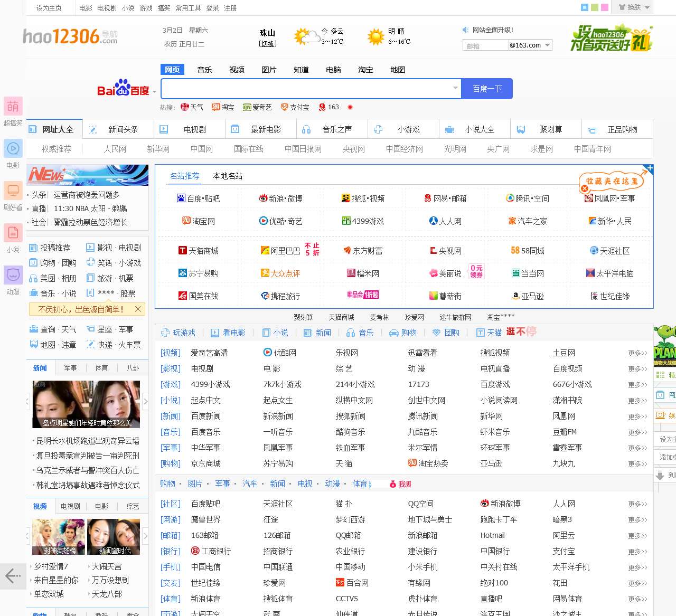Open 天猫商城 site link

198,251
